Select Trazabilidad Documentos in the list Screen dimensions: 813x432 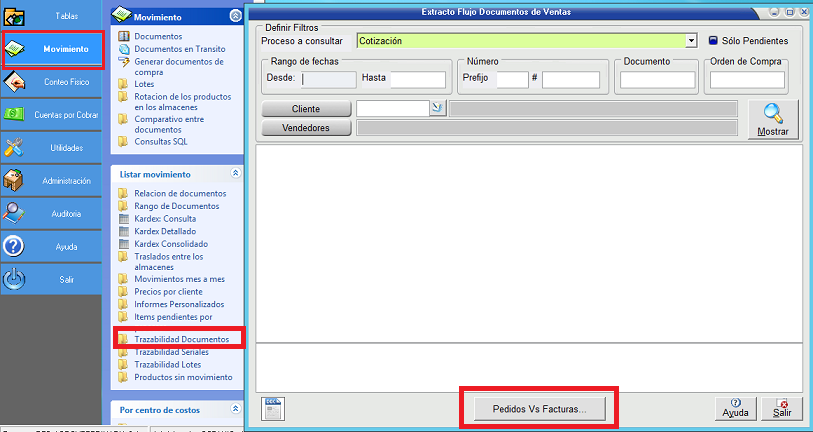pyautogui.click(x=181, y=340)
